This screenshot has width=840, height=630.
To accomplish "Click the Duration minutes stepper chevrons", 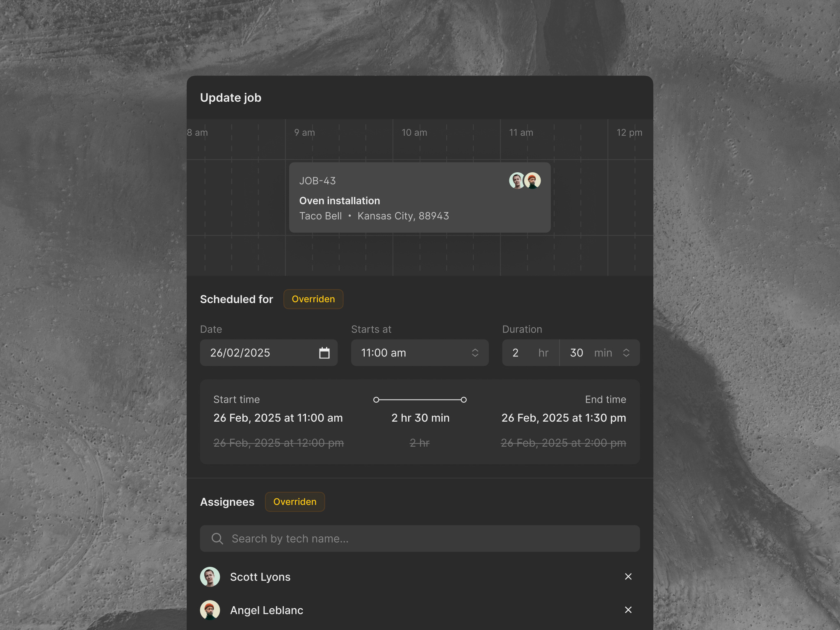I will (x=626, y=352).
